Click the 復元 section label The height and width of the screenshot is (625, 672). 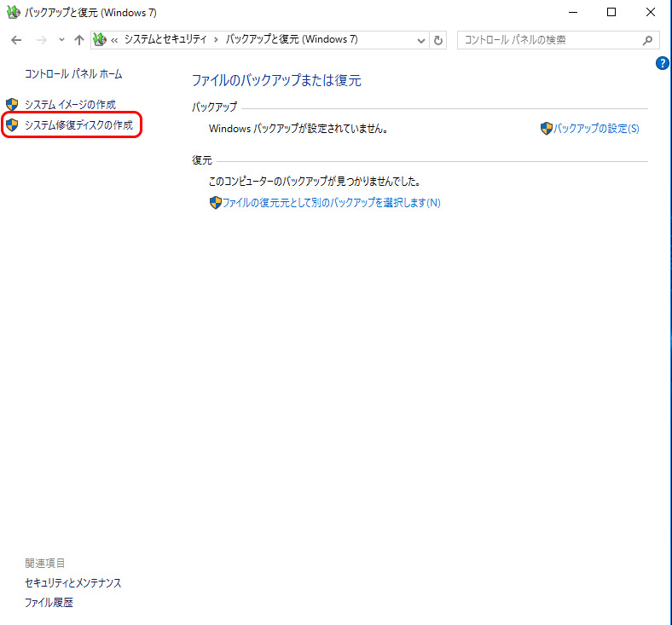click(x=202, y=160)
